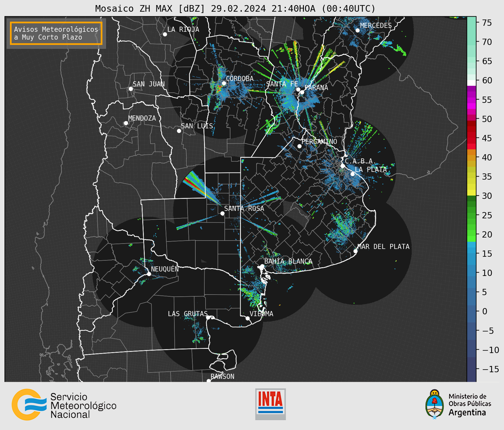The height and width of the screenshot is (430, 504).
Task: Click the Ministerio de Obras Públicas crest
Action: tap(435, 404)
